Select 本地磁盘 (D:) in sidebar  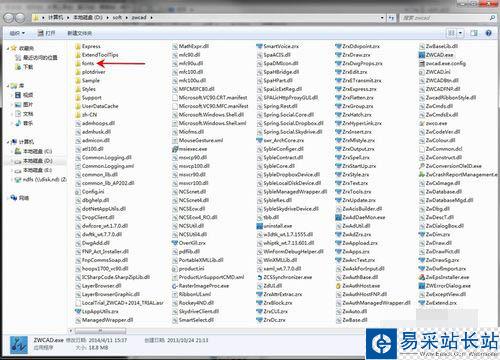pos(33,161)
